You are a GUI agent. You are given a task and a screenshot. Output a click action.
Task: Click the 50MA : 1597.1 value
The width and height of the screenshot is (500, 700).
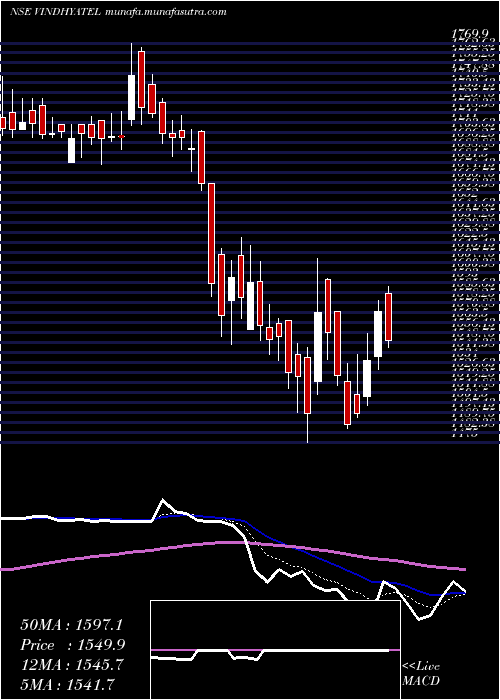tap(71, 625)
